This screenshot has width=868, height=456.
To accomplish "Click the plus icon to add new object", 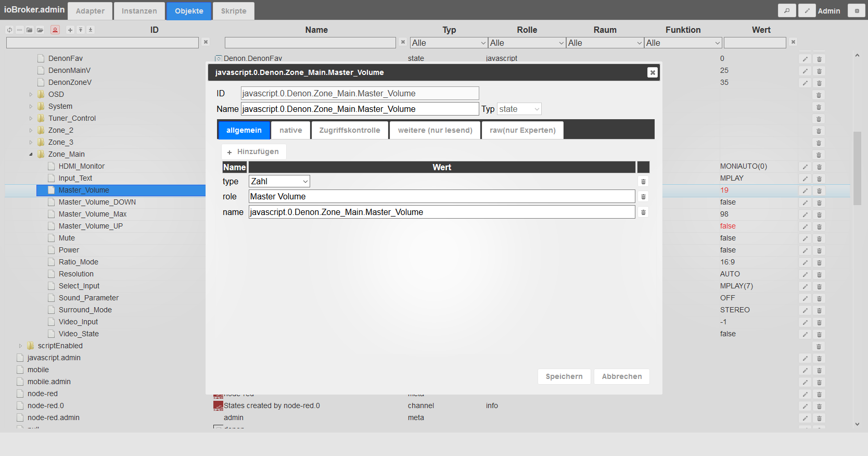I will (x=70, y=30).
